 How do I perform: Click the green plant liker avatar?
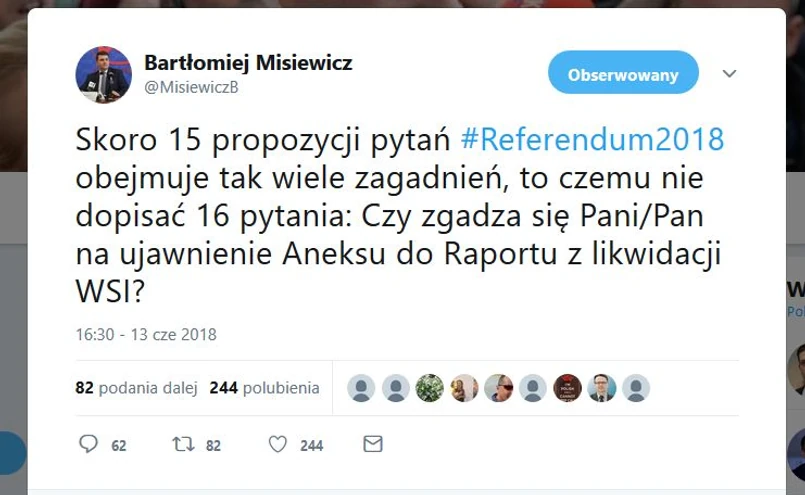click(x=430, y=388)
